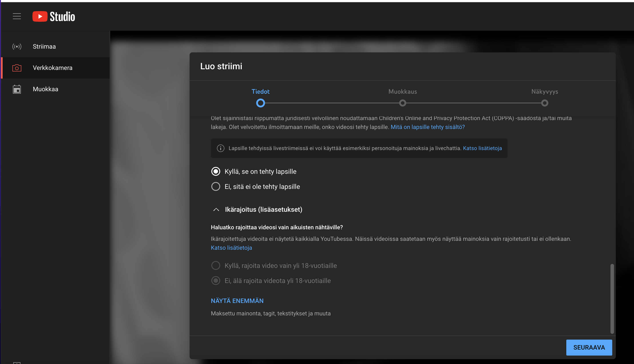Click the Verkkokamera camera icon
The height and width of the screenshot is (364, 634).
click(17, 68)
